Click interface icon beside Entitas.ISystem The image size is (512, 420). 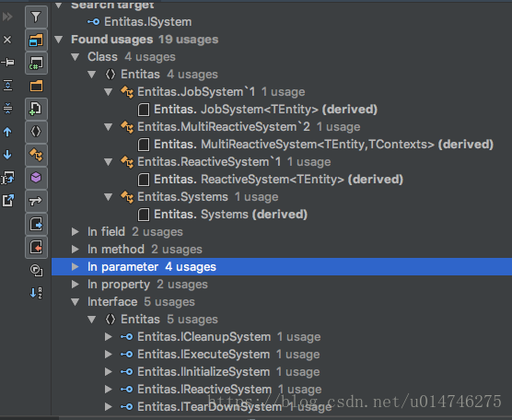tap(93, 22)
